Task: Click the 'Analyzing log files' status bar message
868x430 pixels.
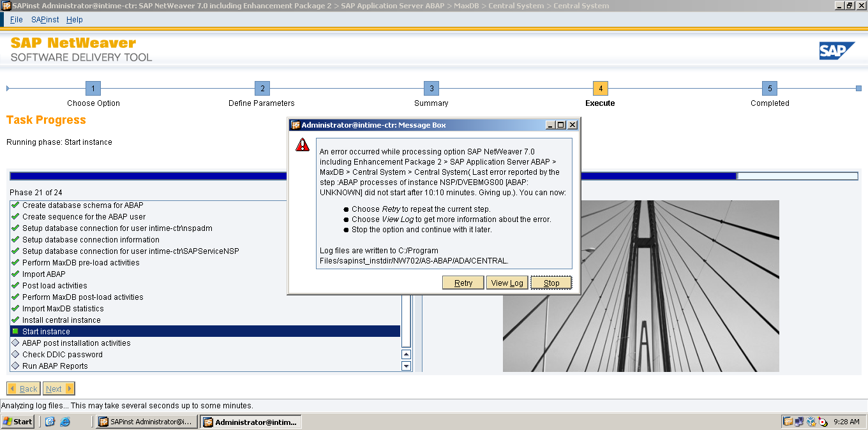Action: 127,406
